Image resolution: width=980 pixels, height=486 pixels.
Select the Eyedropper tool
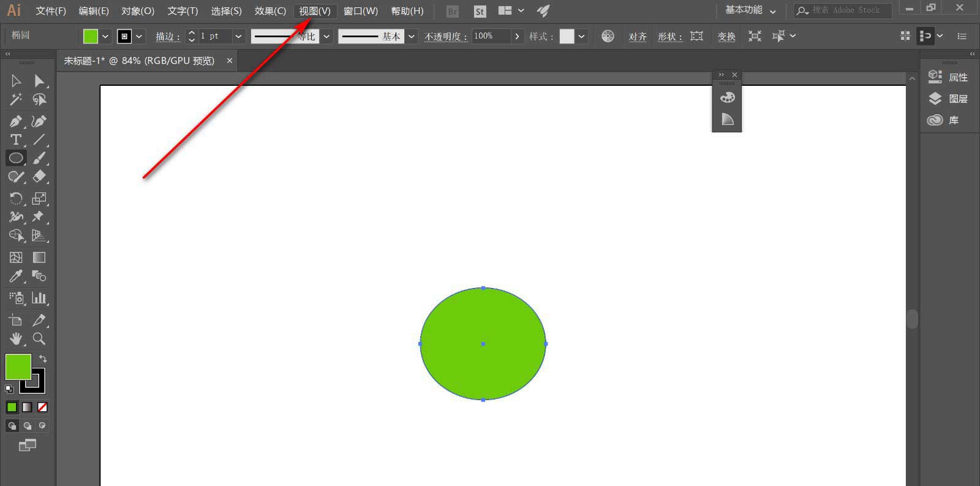coord(16,276)
